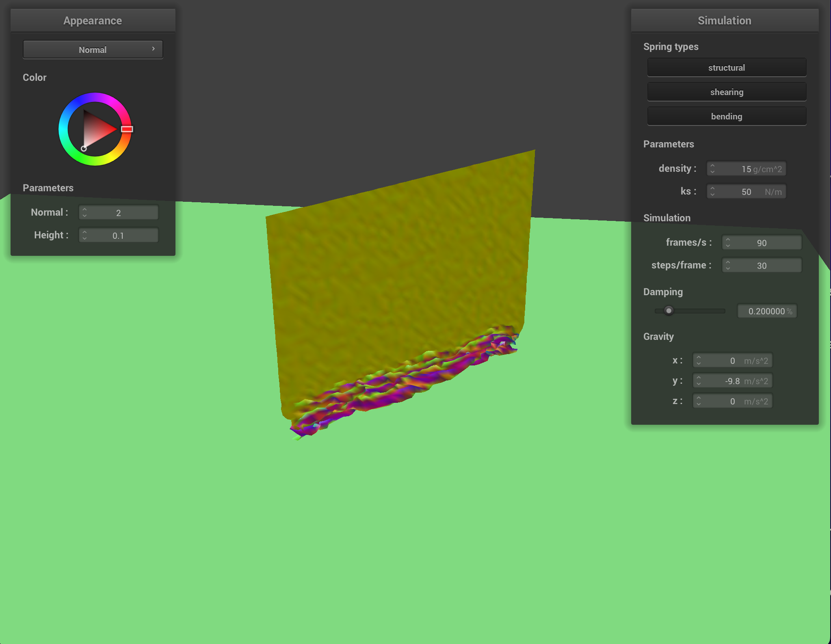The width and height of the screenshot is (831, 644).
Task: Toggle bending springs on or off
Action: tap(727, 116)
